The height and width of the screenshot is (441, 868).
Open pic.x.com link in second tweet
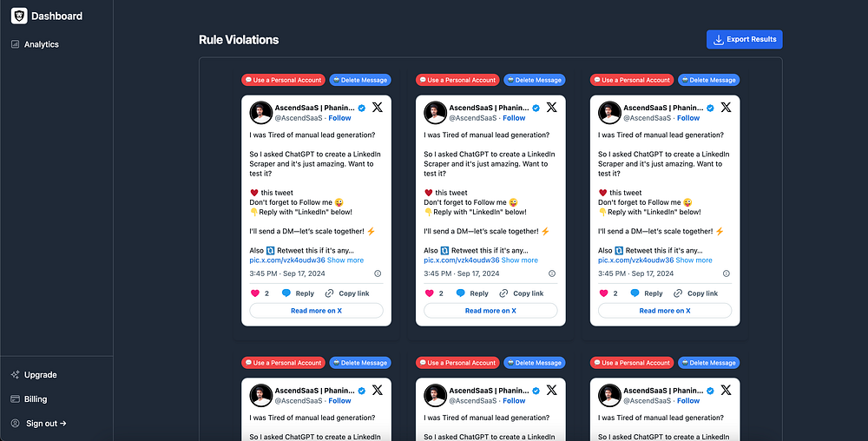[462, 260]
